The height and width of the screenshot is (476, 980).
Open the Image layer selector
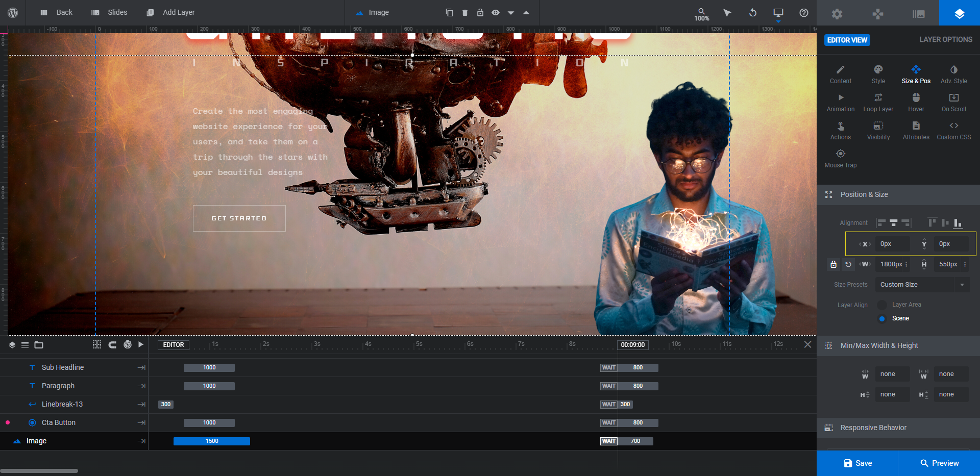coord(373,13)
